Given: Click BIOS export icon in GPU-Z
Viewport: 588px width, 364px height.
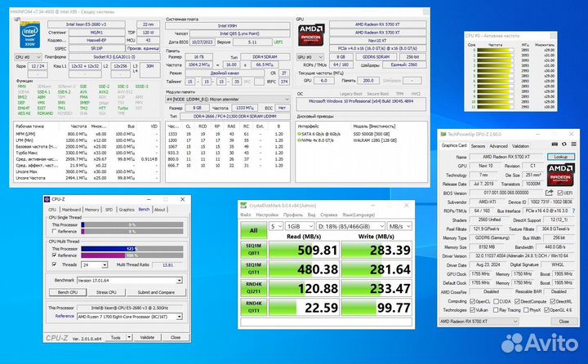Looking at the screenshot, I should point(549,193).
